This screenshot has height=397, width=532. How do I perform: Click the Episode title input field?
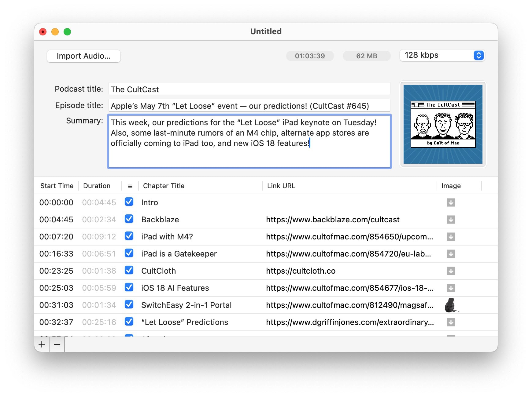pyautogui.click(x=249, y=106)
